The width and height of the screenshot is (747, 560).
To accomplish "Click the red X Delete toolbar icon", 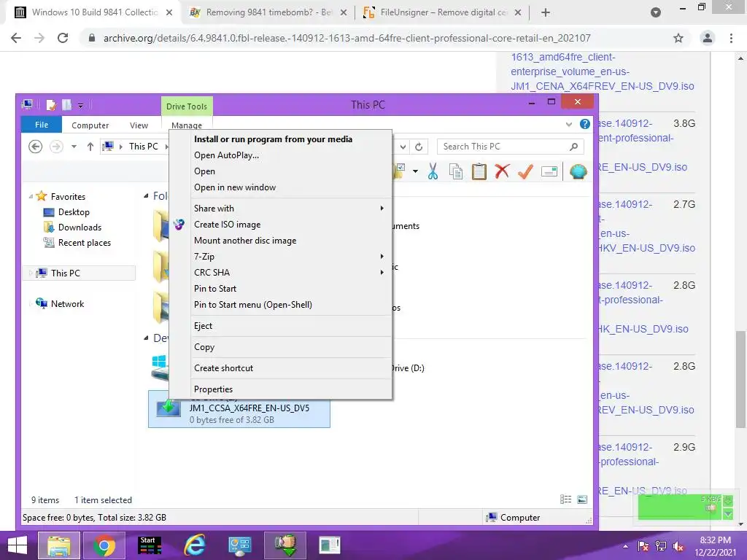I will point(502,171).
